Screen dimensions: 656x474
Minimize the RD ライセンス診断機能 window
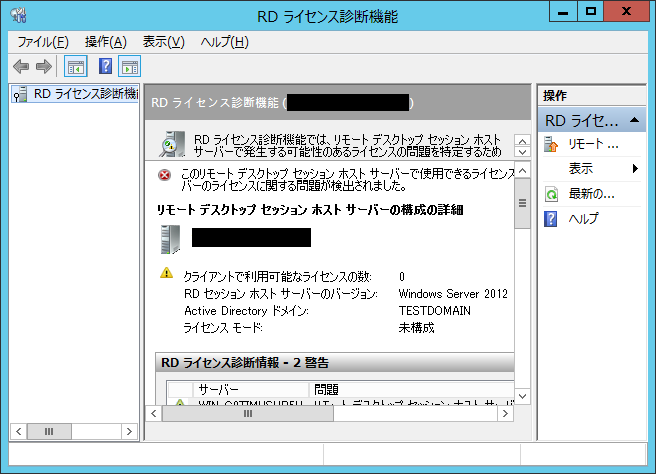coord(563,11)
